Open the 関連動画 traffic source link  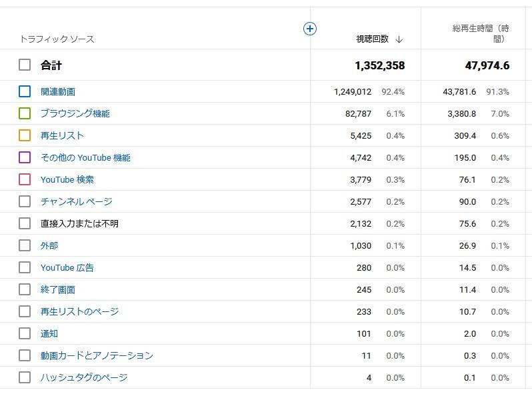pos(58,91)
